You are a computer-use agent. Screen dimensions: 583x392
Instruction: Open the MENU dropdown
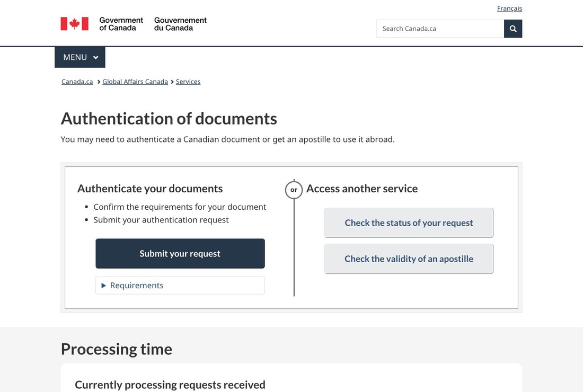pyautogui.click(x=80, y=57)
